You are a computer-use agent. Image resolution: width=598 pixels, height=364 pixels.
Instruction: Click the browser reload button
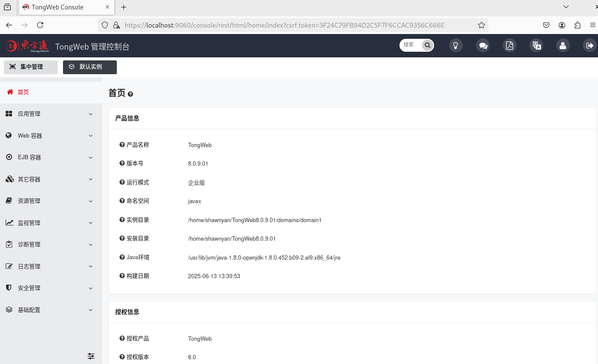point(40,25)
